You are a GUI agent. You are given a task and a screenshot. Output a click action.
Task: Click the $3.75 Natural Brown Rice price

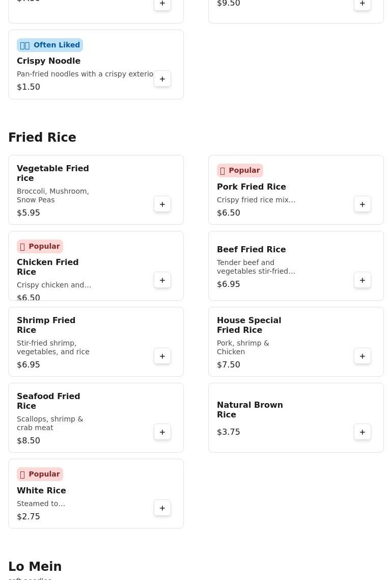[x=228, y=432]
